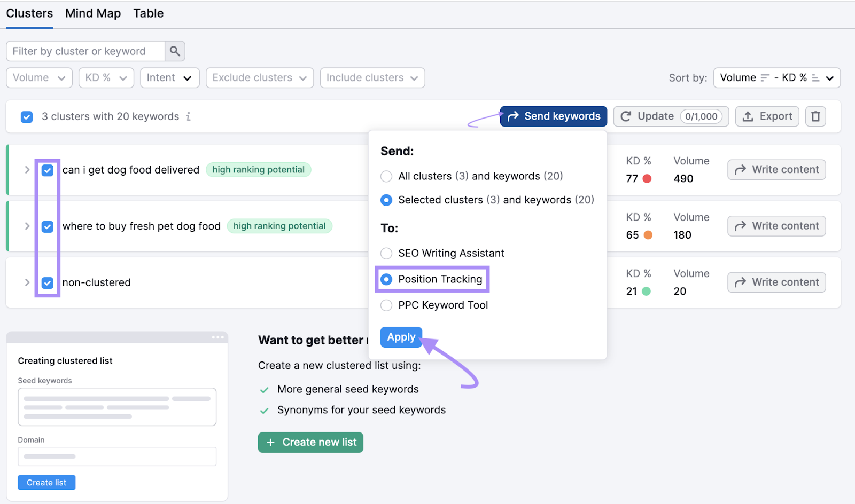
Task: Click the red KD dot for 77
Action: tap(647, 179)
